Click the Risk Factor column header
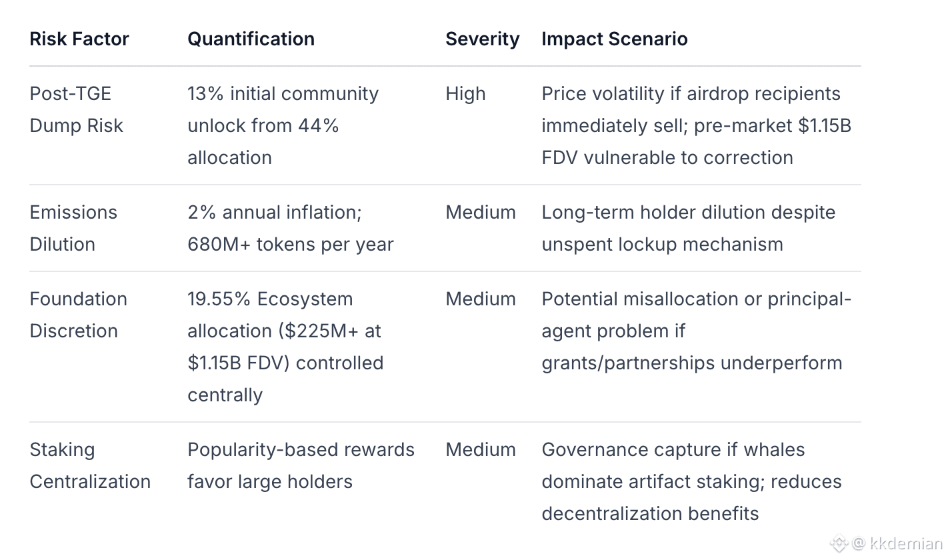This screenshot has height=560, width=948. (79, 39)
